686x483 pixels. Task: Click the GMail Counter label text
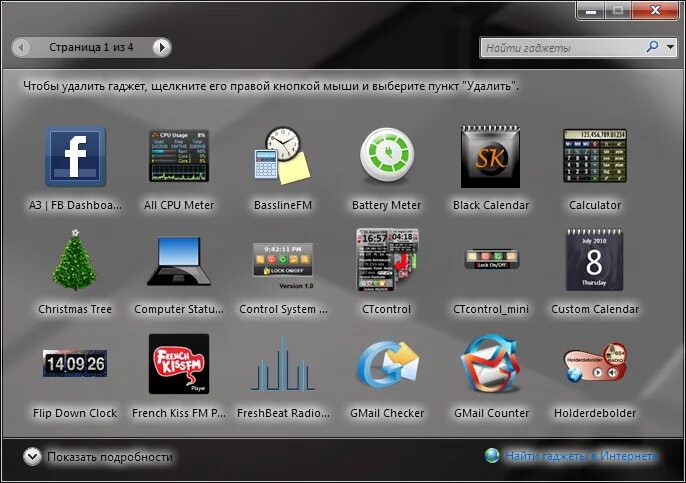(x=491, y=413)
